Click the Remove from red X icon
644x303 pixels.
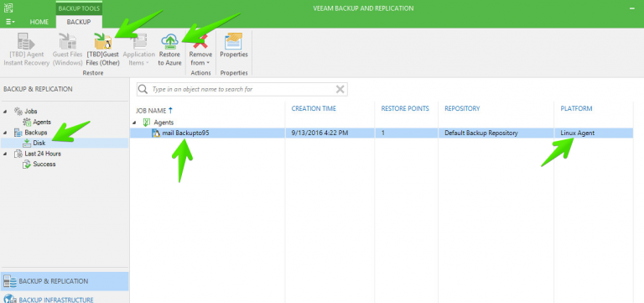[x=201, y=41]
